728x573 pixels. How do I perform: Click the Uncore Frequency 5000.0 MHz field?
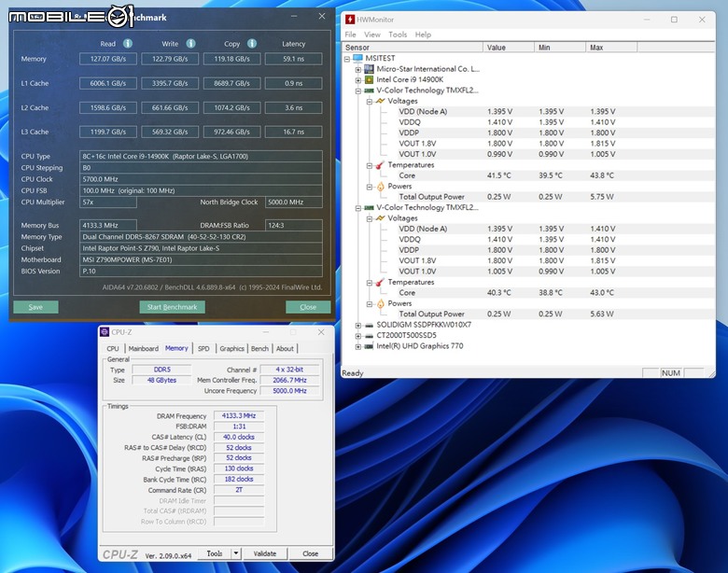point(289,391)
